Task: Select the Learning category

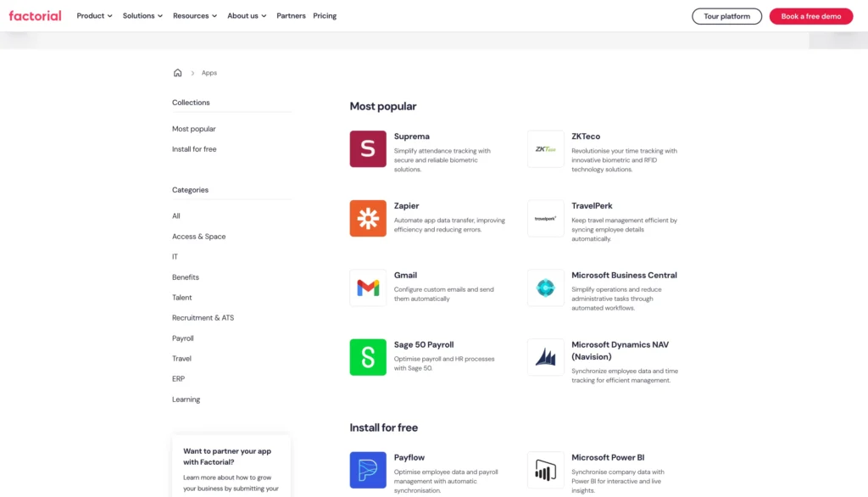Action: point(186,399)
